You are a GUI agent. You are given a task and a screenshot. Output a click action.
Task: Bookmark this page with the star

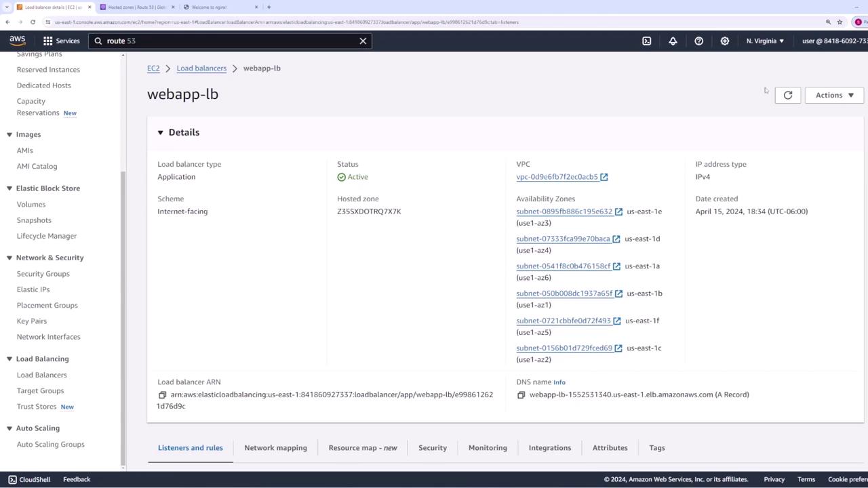point(840,22)
